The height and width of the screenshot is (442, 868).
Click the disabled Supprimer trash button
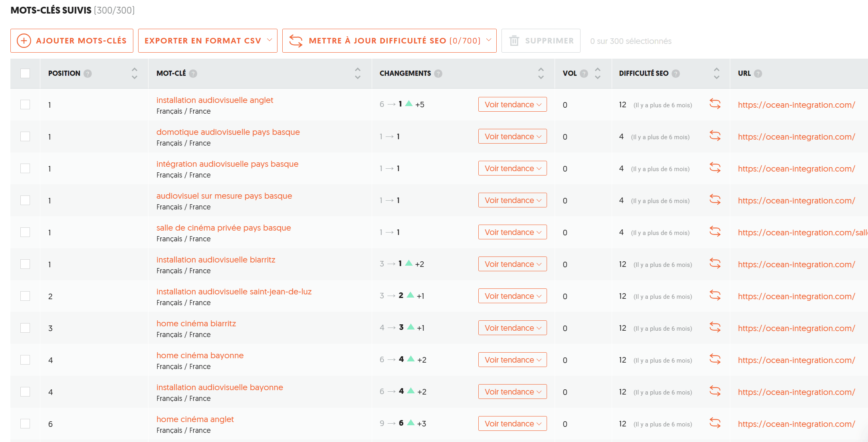(x=541, y=41)
